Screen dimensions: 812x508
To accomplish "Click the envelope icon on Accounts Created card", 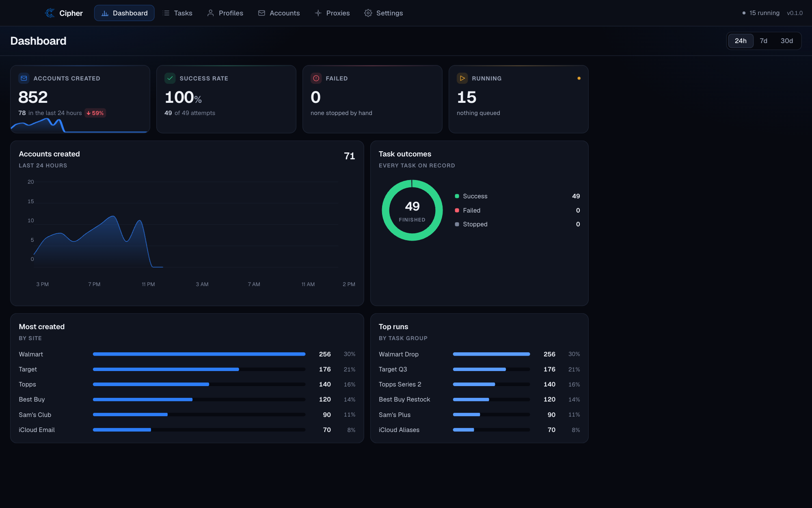I will click(x=24, y=78).
